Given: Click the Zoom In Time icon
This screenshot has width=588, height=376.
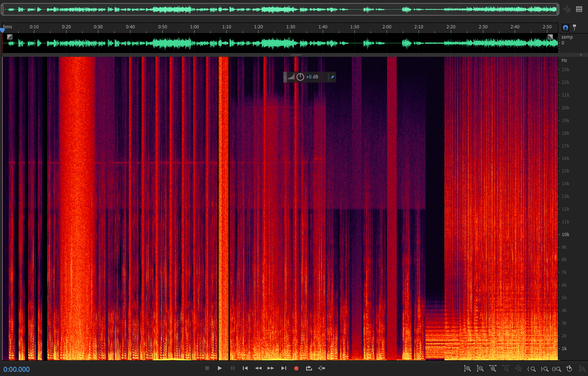Looking at the screenshot, I should point(493,368).
